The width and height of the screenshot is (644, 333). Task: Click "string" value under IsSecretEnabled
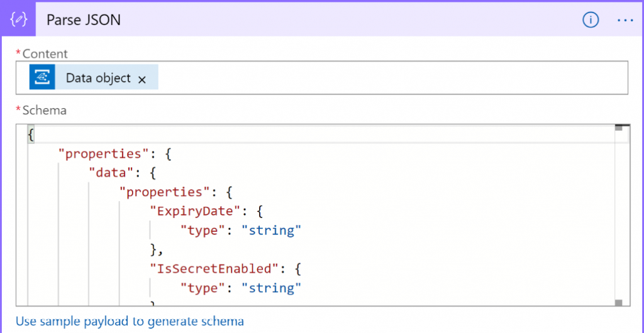[270, 288]
